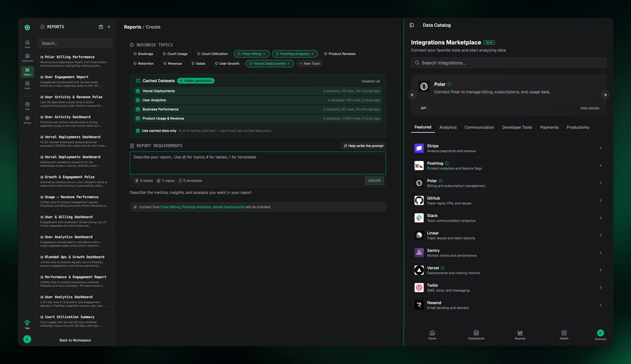Click the GitHub logo icon
This screenshot has height=364, width=631.
[x=419, y=200]
